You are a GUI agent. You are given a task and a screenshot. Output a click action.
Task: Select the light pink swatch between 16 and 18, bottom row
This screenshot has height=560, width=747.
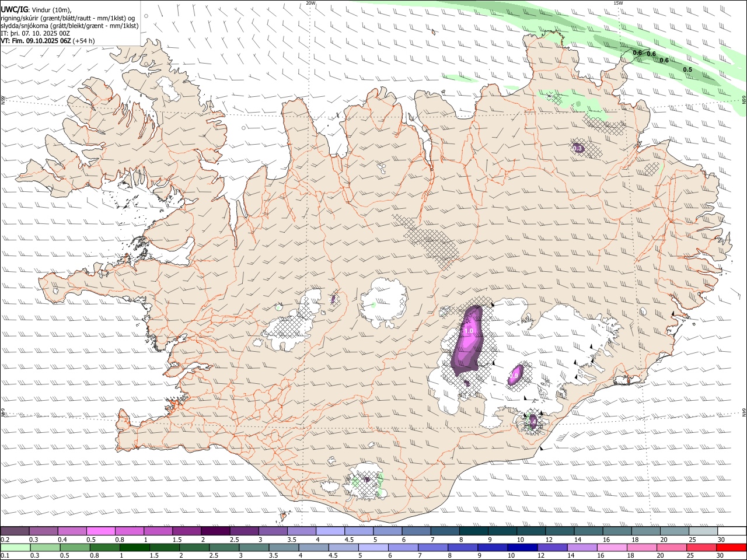point(612,547)
